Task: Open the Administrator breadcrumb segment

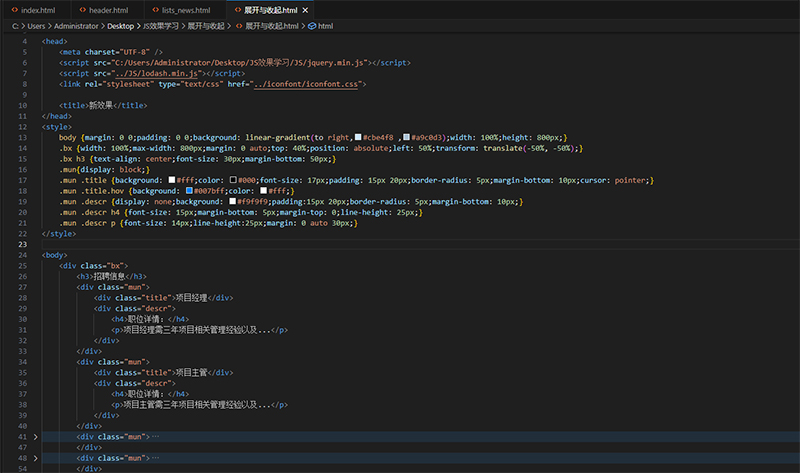Action: 76,26
